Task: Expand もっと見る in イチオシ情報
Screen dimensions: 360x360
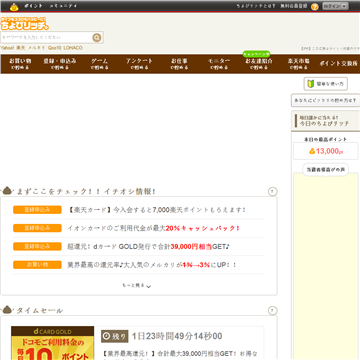Action: pos(137,286)
